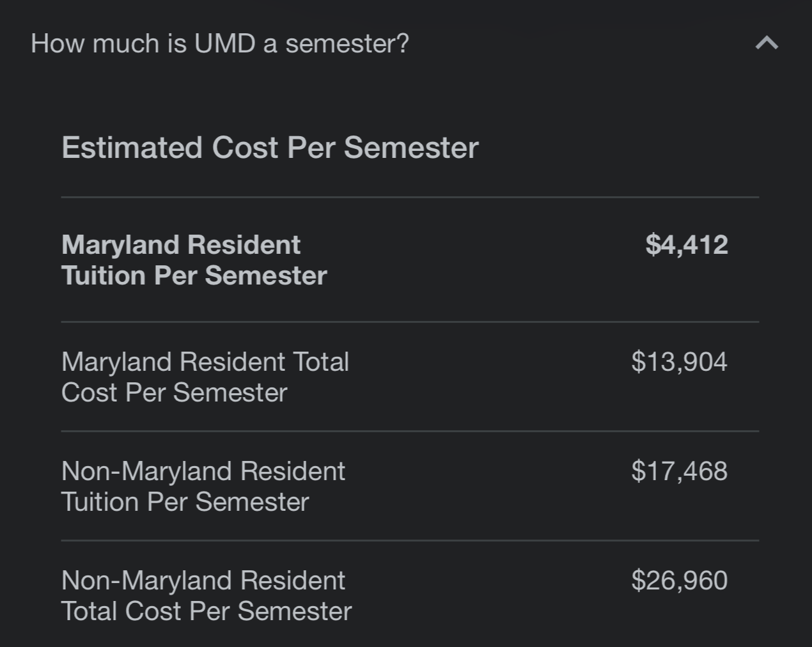Collapse the UMD semester question chevron
Image resolution: width=812 pixels, height=647 pixels.
pyautogui.click(x=767, y=43)
